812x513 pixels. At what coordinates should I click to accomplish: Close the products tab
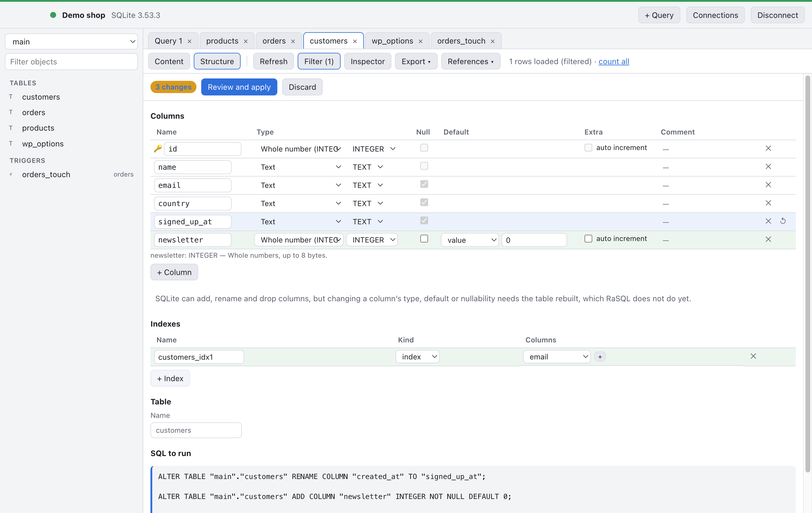245,41
